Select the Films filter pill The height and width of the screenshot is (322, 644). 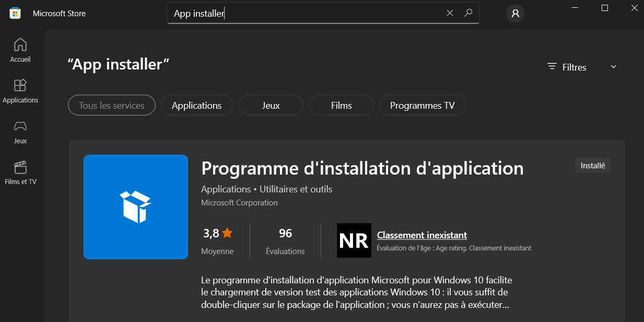[x=341, y=105]
